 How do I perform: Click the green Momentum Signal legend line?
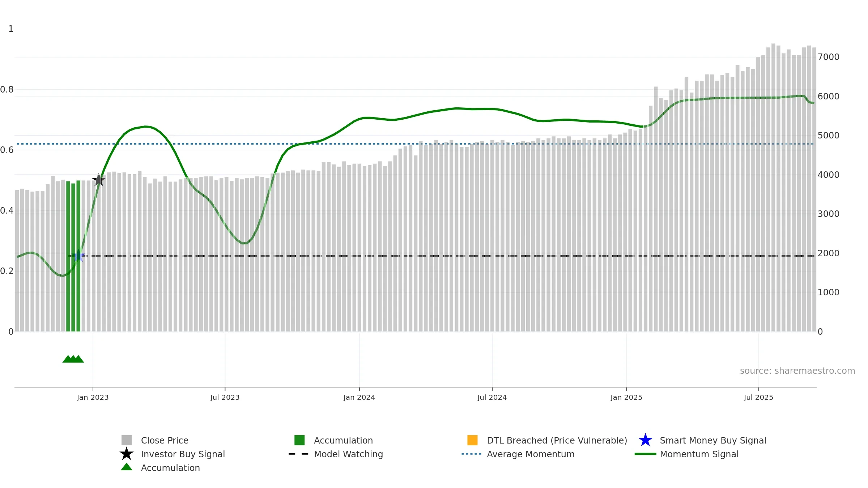(x=645, y=454)
